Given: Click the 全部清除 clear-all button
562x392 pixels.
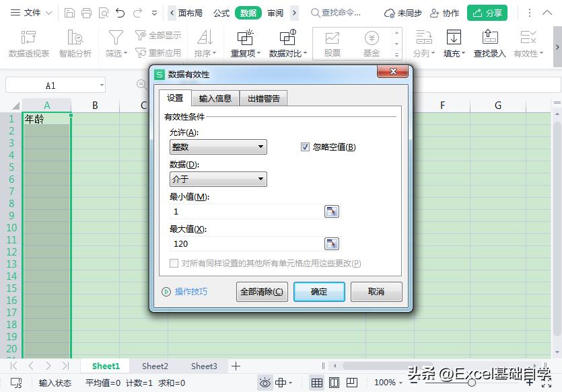Looking at the screenshot, I should pos(260,292).
